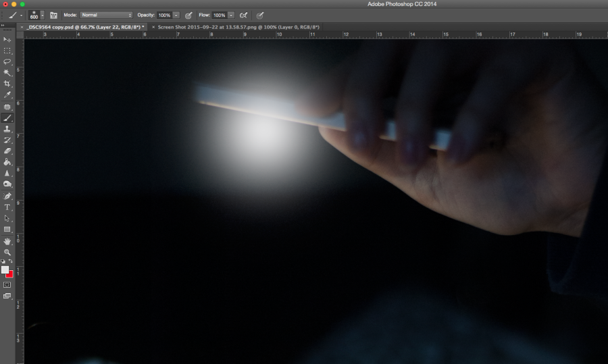The image size is (608, 364).
Task: Close the Screen Shot png document tab
Action: (x=153, y=27)
